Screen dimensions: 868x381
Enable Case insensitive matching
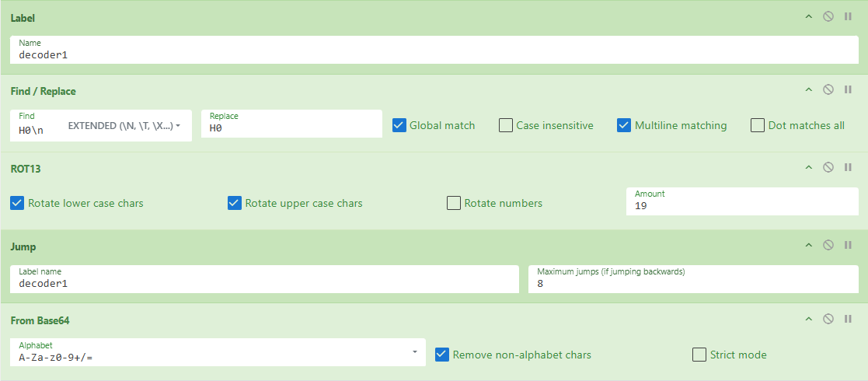tap(506, 125)
